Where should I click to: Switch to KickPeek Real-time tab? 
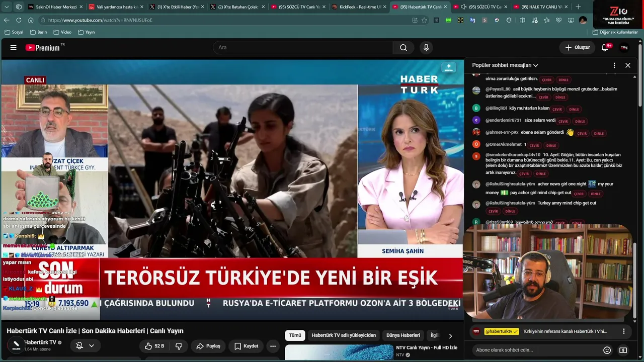point(359,7)
